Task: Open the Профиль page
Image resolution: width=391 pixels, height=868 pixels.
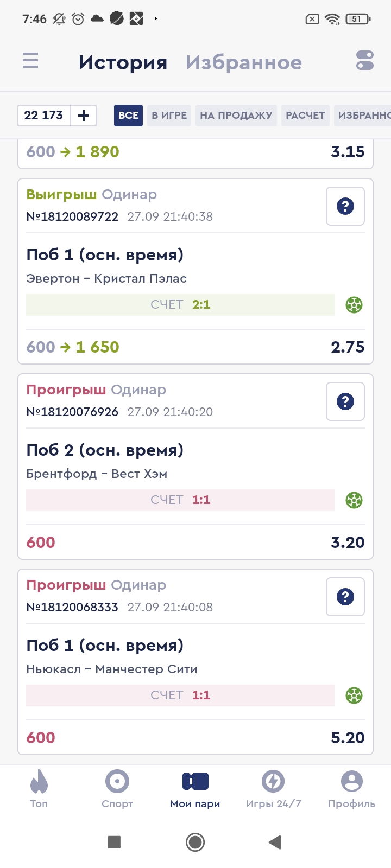Action: (351, 789)
